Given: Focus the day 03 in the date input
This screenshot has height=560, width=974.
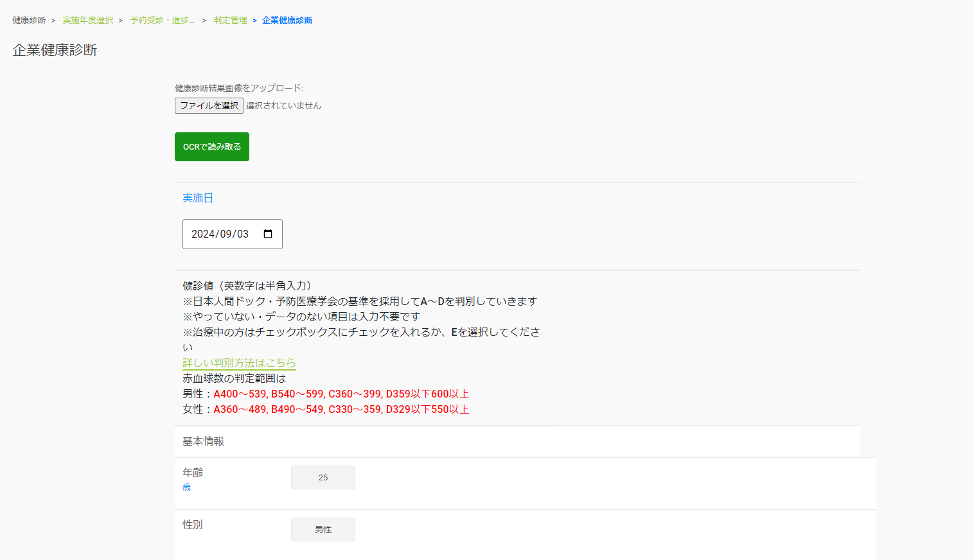Looking at the screenshot, I should 243,234.
